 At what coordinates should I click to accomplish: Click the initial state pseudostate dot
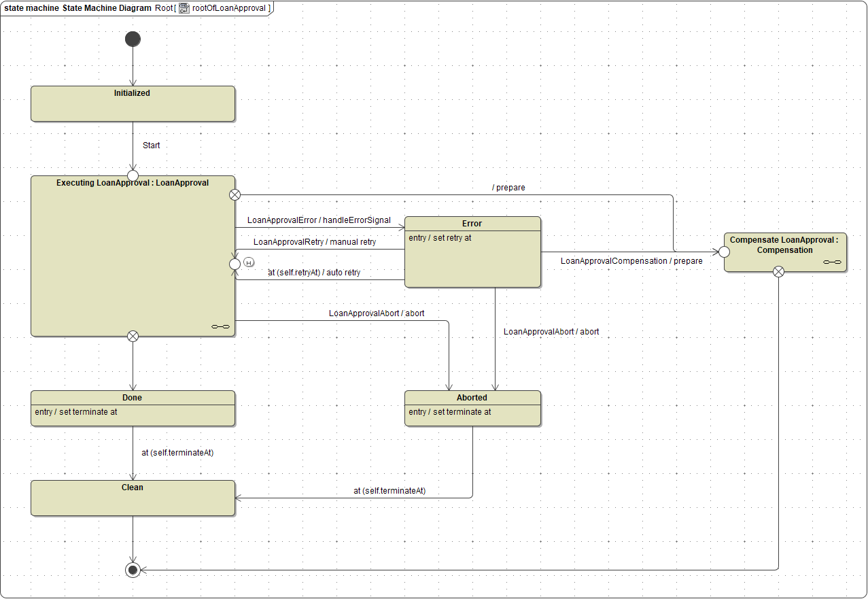pyautogui.click(x=133, y=39)
